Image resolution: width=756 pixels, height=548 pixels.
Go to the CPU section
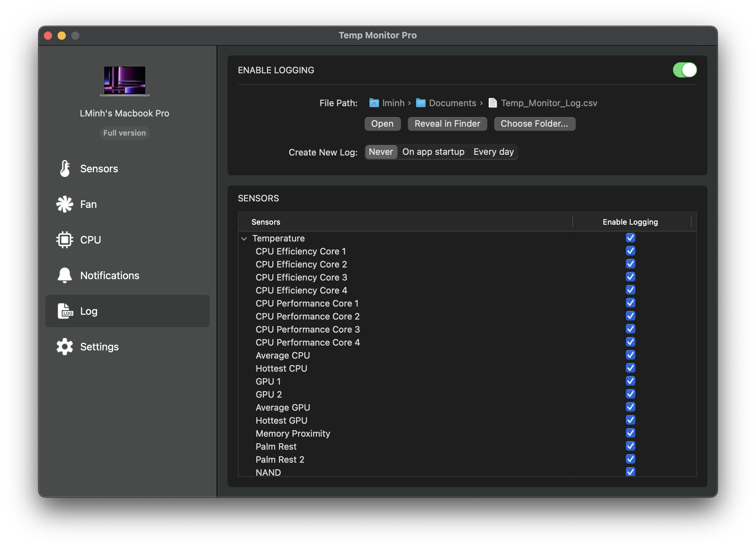pyautogui.click(x=127, y=240)
